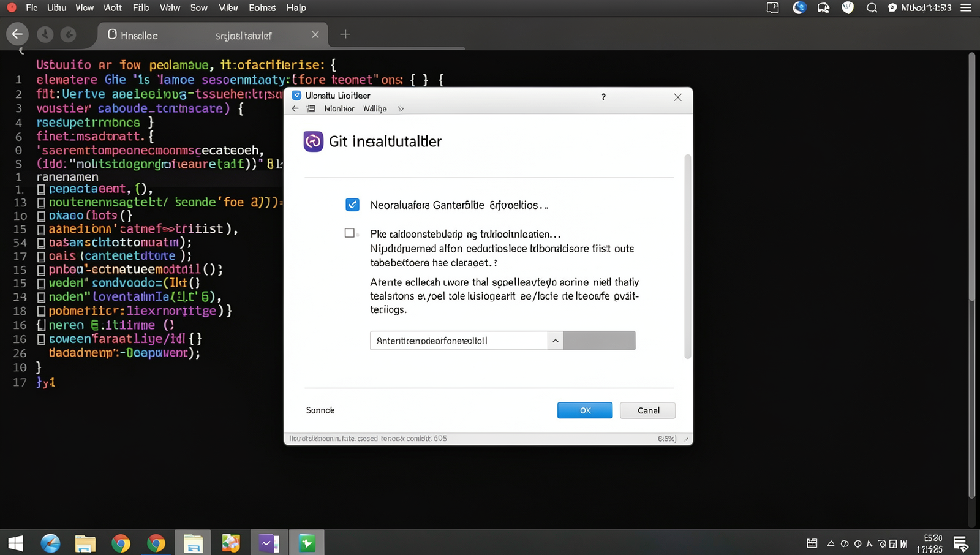
Task: Open the Help menu
Action: tap(296, 7)
